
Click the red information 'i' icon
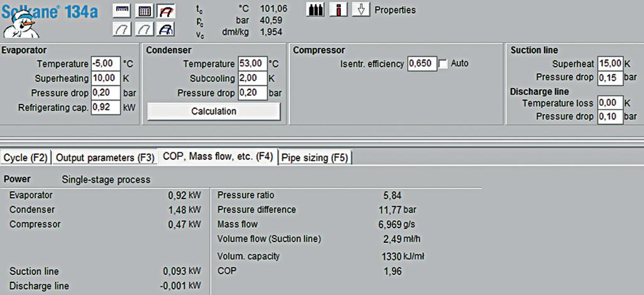[x=338, y=10]
